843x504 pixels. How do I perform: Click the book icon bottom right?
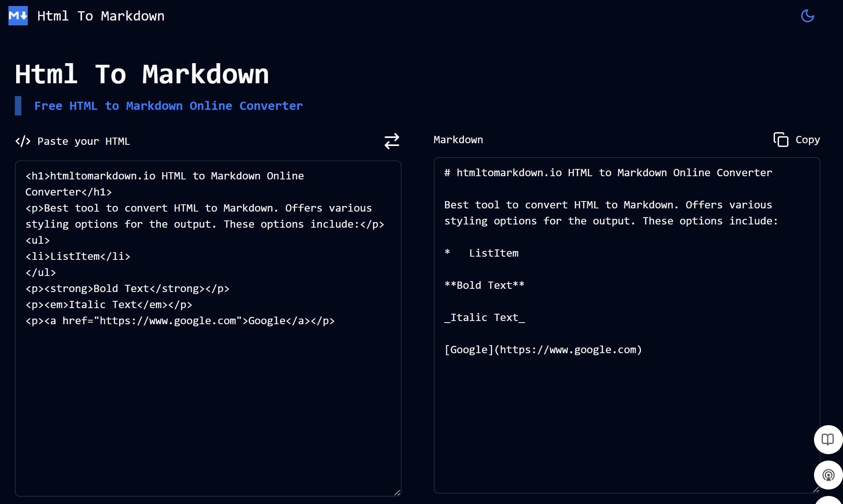point(827,439)
